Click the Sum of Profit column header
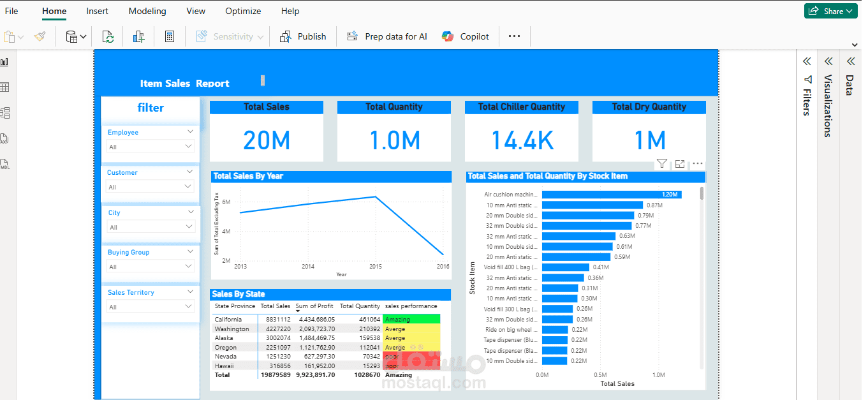 coord(314,306)
